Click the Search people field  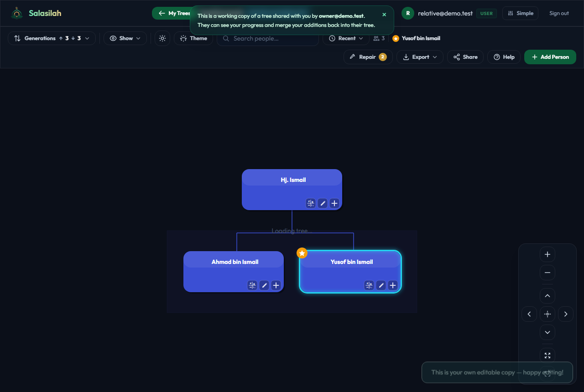(268, 38)
